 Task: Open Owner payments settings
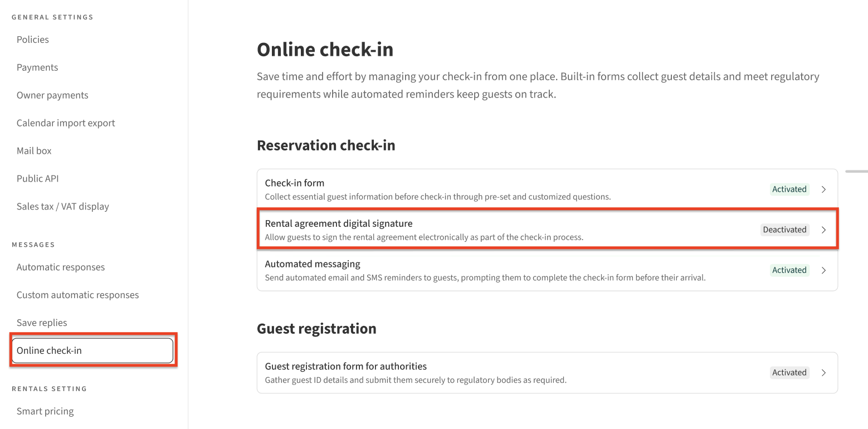pos(52,95)
